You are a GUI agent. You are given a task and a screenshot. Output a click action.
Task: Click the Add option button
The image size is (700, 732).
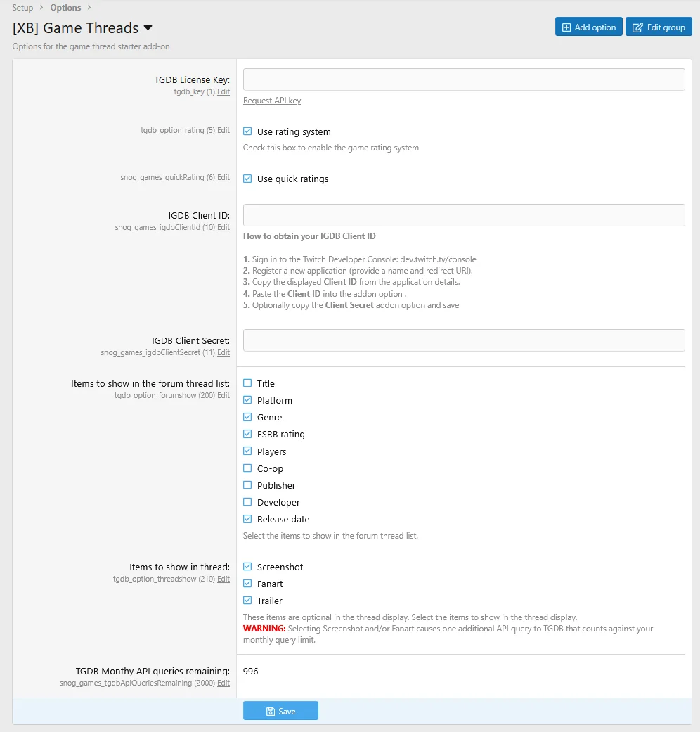pyautogui.click(x=588, y=27)
